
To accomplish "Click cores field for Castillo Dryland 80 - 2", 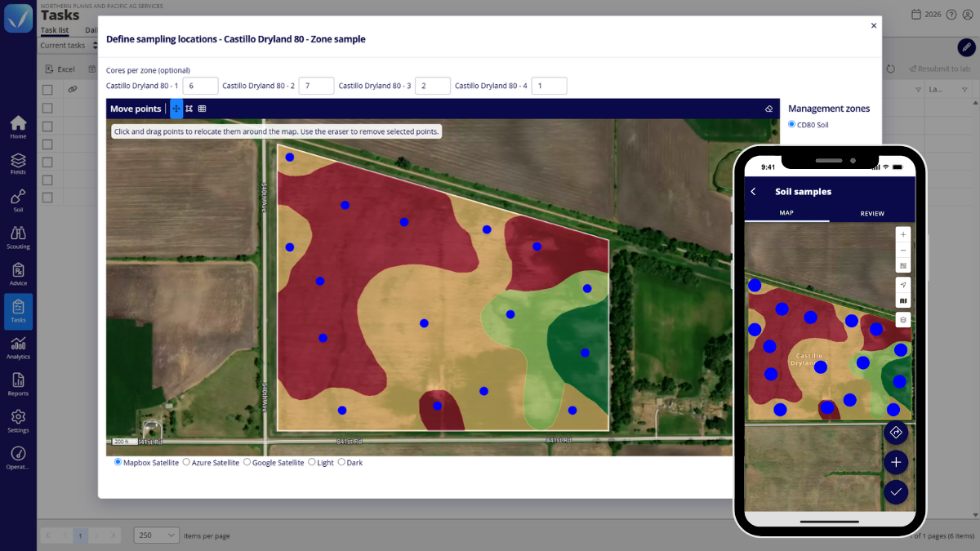I will 317,86.
